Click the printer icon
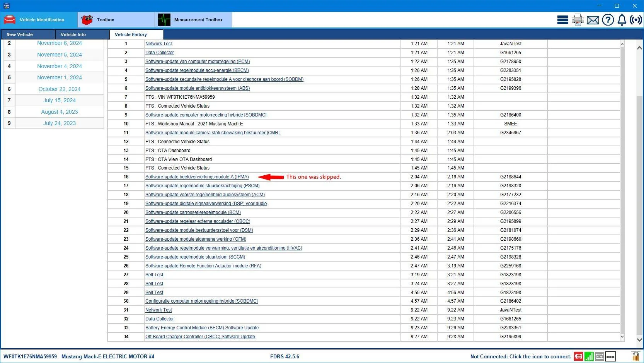This screenshot has width=644, height=363. (578, 20)
